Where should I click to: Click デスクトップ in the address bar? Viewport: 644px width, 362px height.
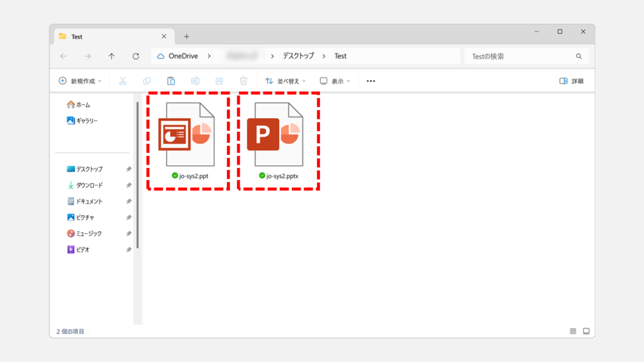tap(298, 56)
